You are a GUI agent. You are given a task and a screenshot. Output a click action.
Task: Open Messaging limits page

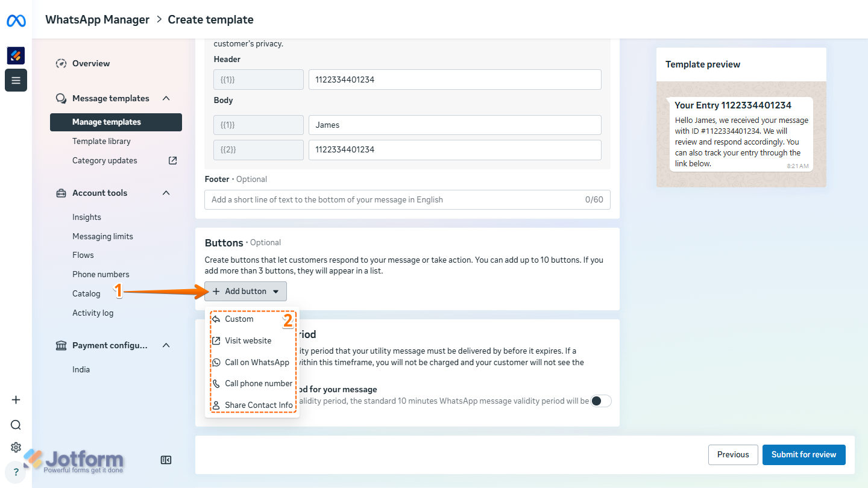click(x=102, y=236)
